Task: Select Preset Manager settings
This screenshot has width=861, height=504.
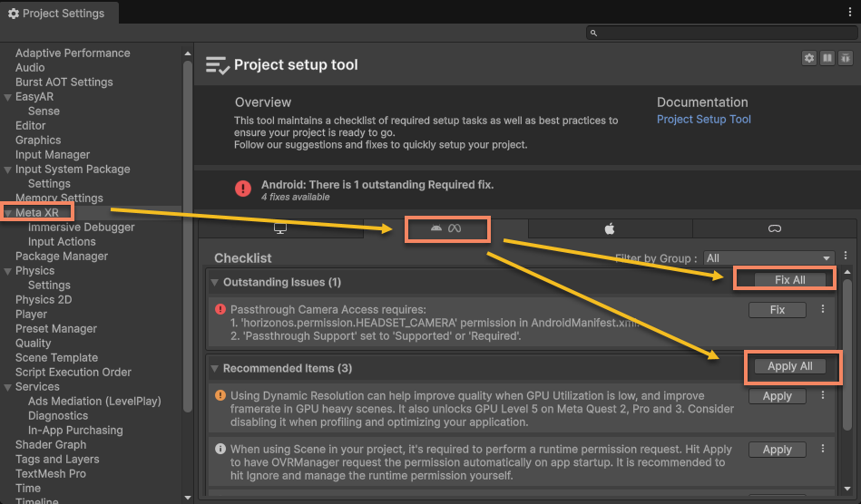Action: click(56, 329)
